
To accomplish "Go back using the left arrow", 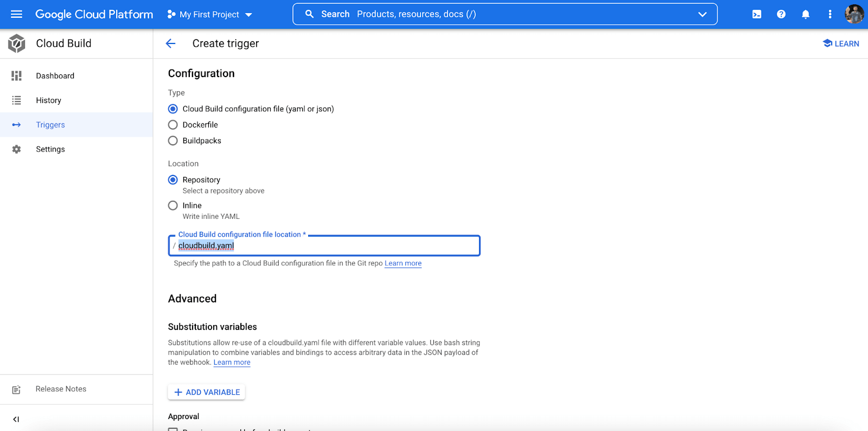I will [x=171, y=43].
